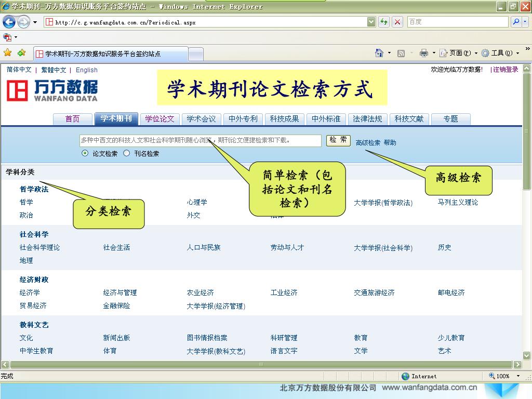Expand the Print options dropdown arrow
Viewport: 532px width, 399px height.
coord(434,53)
